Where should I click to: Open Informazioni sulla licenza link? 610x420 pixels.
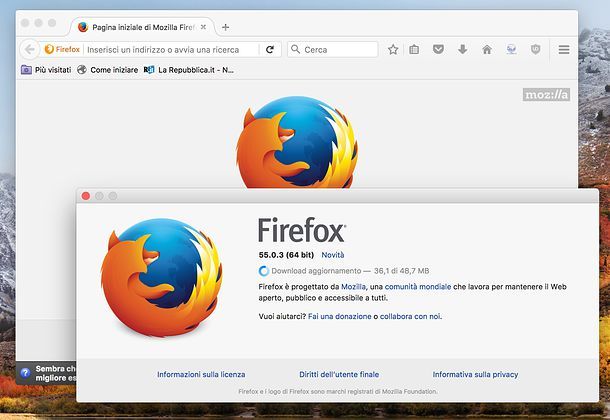pos(201,374)
